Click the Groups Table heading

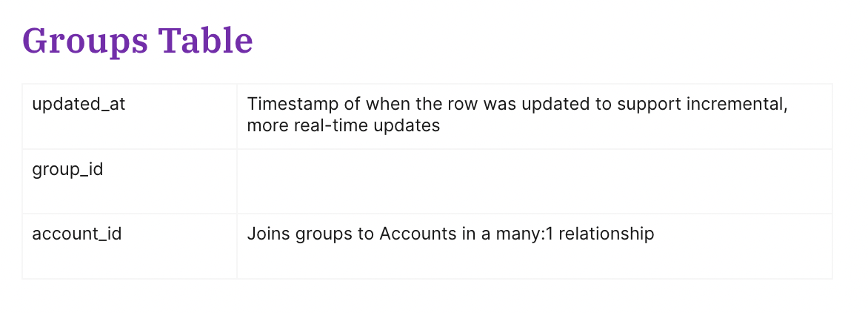(x=137, y=41)
